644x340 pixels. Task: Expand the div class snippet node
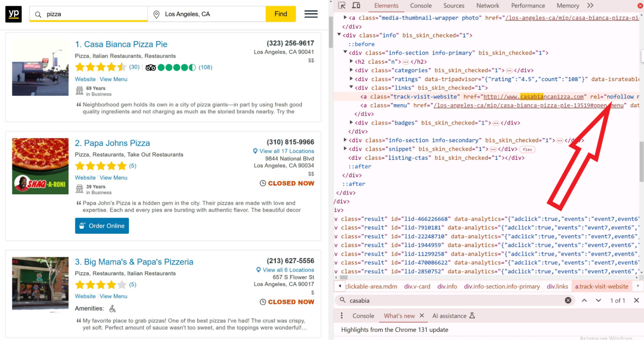[x=345, y=149]
